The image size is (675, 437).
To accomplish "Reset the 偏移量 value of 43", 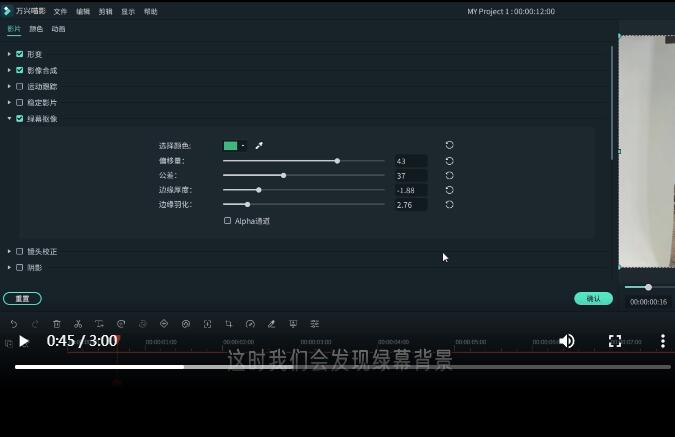I will click(x=449, y=161).
